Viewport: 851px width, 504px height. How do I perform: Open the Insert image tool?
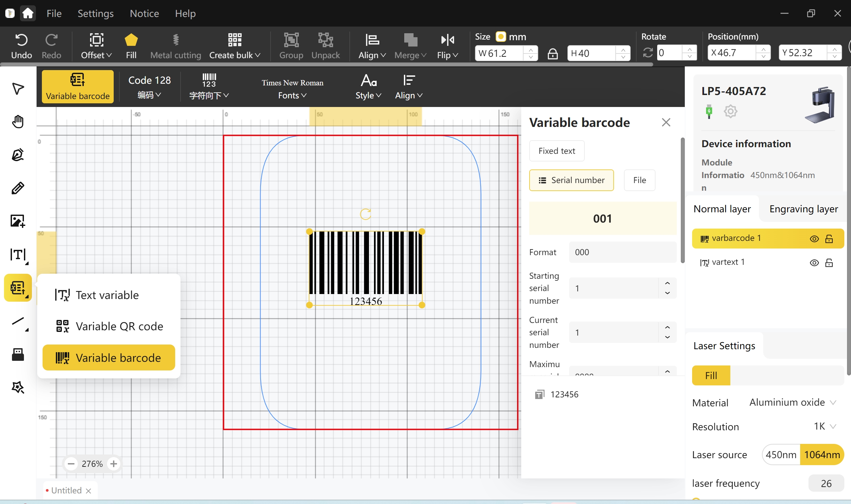pyautogui.click(x=18, y=221)
